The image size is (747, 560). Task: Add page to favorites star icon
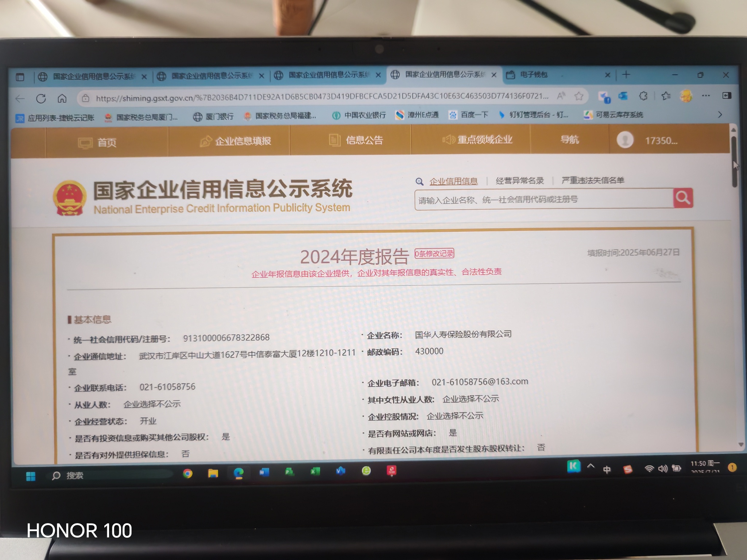tap(579, 96)
